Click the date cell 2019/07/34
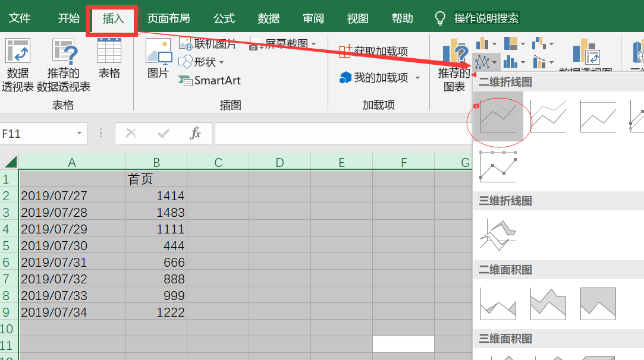The image size is (644, 360). pyautogui.click(x=72, y=312)
